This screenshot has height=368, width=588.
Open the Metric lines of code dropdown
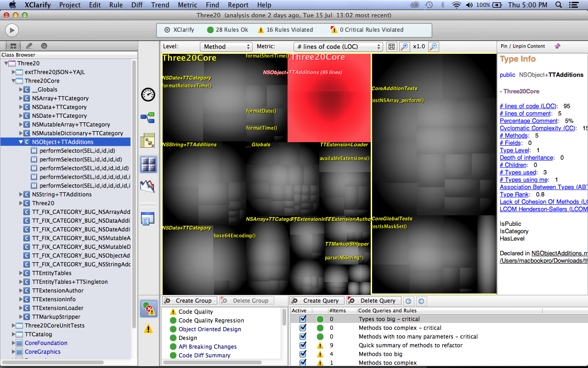338,46
